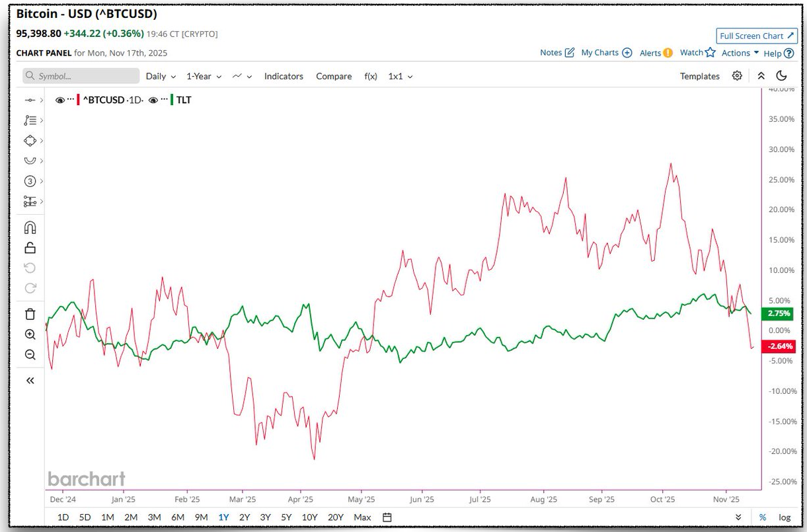Open the ^BTCUSD series options menu
Image resolution: width=807 pixels, height=532 pixels.
70,100
